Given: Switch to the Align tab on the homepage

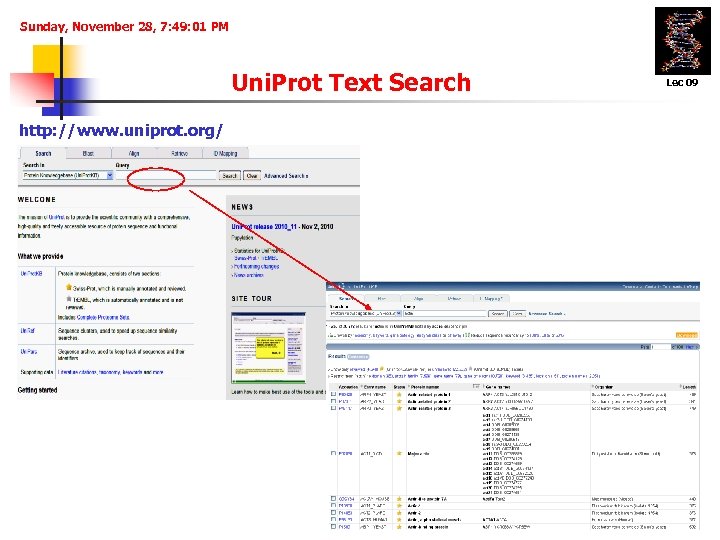Looking at the screenshot, I should pos(134,153).
